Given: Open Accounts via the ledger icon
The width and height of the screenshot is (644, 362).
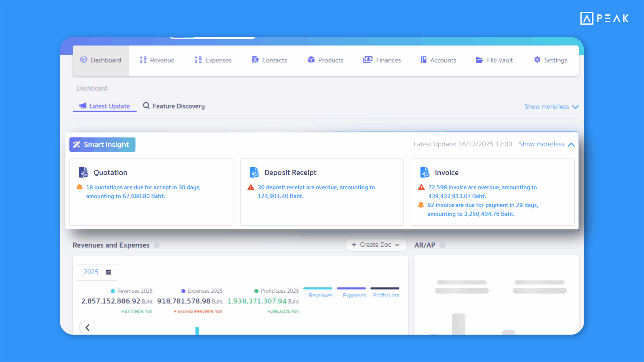Looking at the screenshot, I should click(424, 60).
